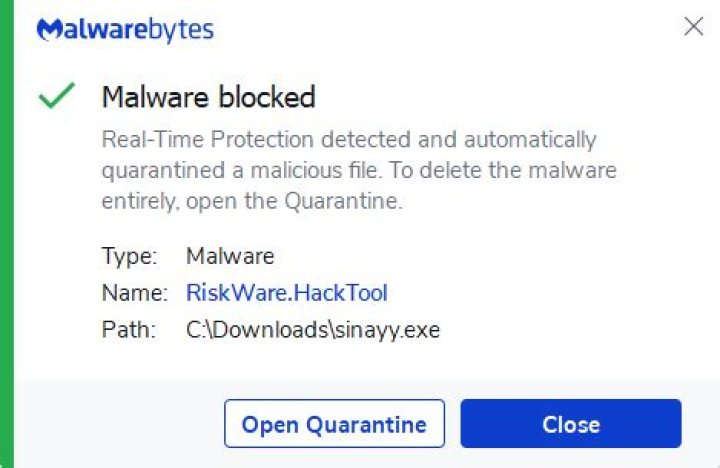Click the "quarantined a malicious file" text line
Image resolution: width=720 pixels, height=468 pixels.
tap(359, 170)
